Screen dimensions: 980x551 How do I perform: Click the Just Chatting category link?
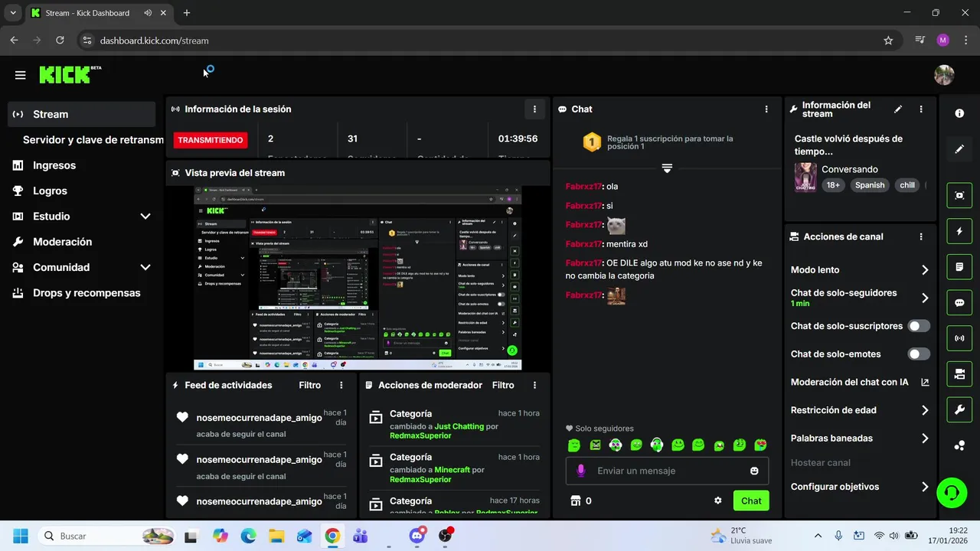pyautogui.click(x=459, y=426)
